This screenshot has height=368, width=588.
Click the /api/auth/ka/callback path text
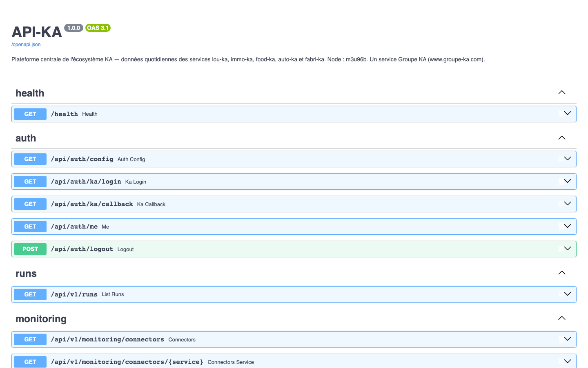(x=92, y=204)
